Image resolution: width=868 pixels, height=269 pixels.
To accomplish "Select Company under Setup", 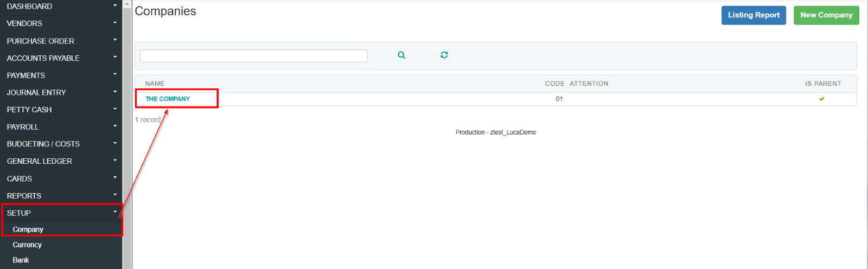I will tap(28, 229).
